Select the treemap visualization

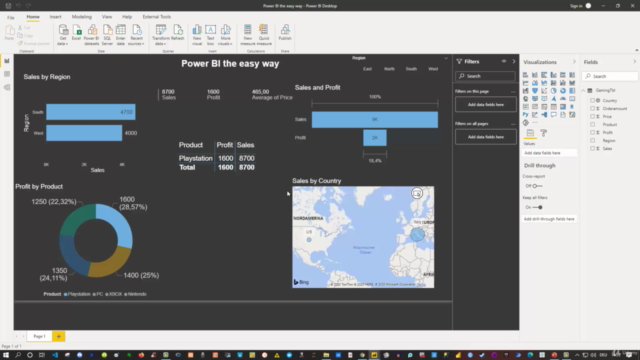point(572,91)
